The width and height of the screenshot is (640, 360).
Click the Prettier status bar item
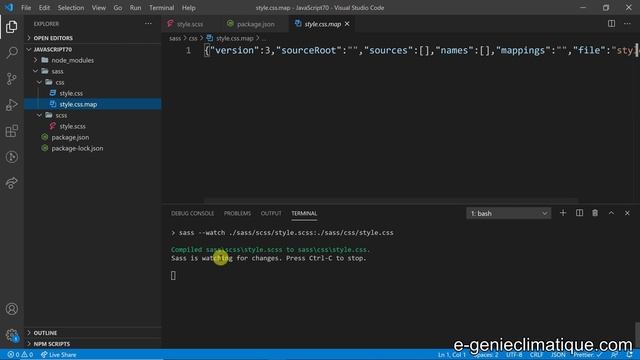587,355
